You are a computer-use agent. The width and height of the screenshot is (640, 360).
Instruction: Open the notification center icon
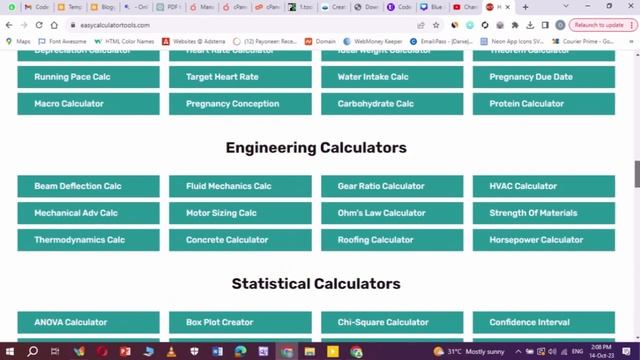coord(627,351)
